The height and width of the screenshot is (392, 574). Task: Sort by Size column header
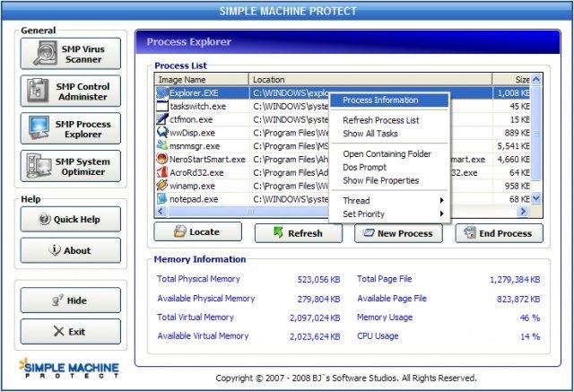(x=511, y=80)
